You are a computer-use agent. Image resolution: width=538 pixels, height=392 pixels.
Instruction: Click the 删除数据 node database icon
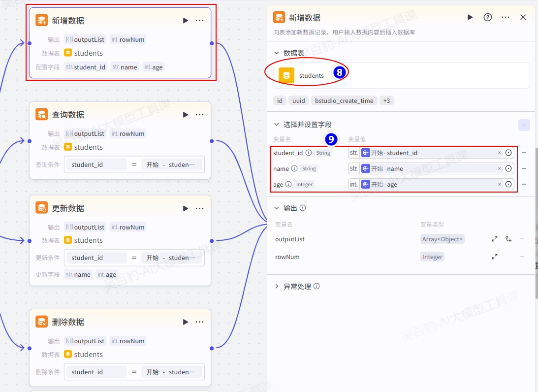[41, 322]
